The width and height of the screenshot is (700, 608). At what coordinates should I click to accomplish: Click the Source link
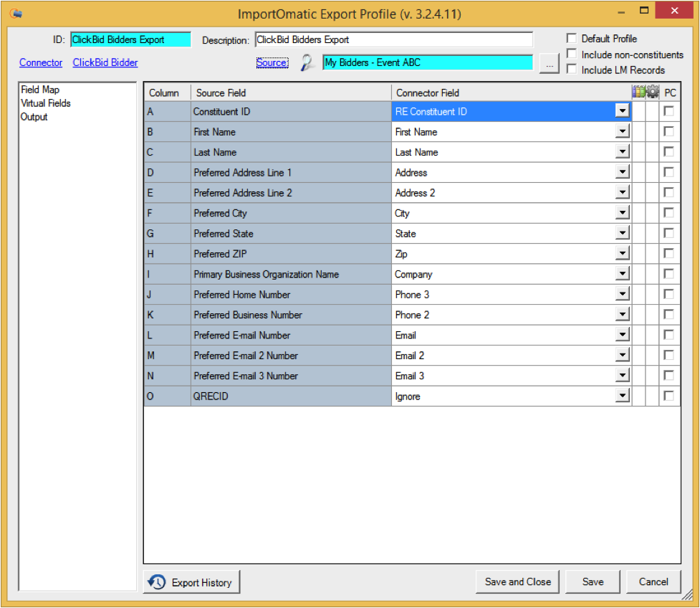click(272, 62)
